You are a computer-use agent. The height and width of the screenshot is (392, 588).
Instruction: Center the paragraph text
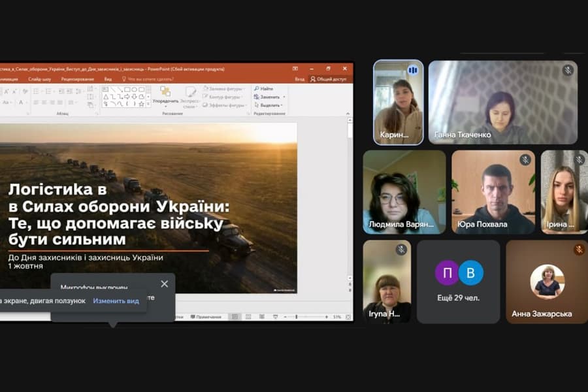(x=44, y=103)
